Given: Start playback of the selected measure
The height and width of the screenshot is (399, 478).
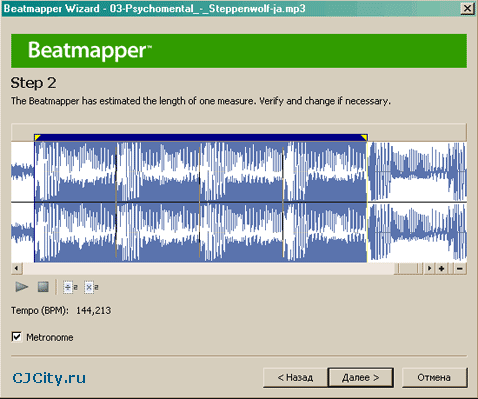Looking at the screenshot, I should click(22, 287).
